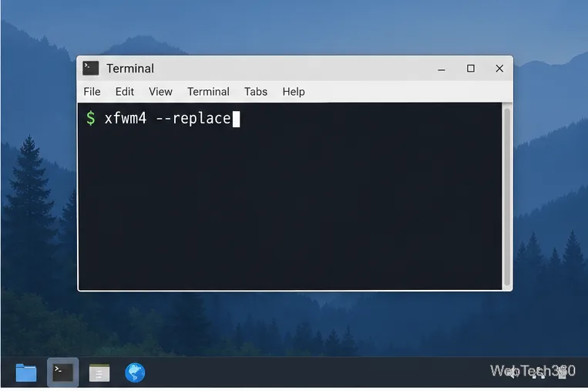Click the Terminal window title text
The height and width of the screenshot is (391, 588).
[x=130, y=69]
